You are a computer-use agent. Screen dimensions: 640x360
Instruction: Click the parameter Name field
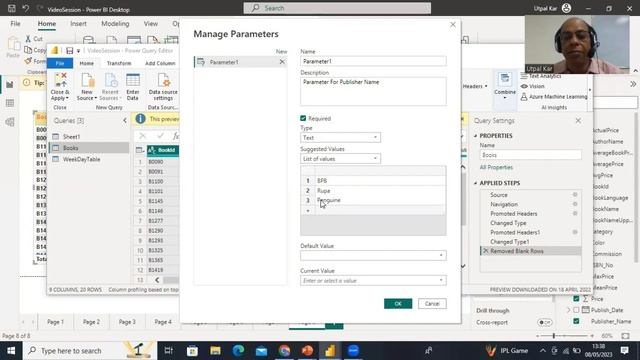click(x=373, y=61)
